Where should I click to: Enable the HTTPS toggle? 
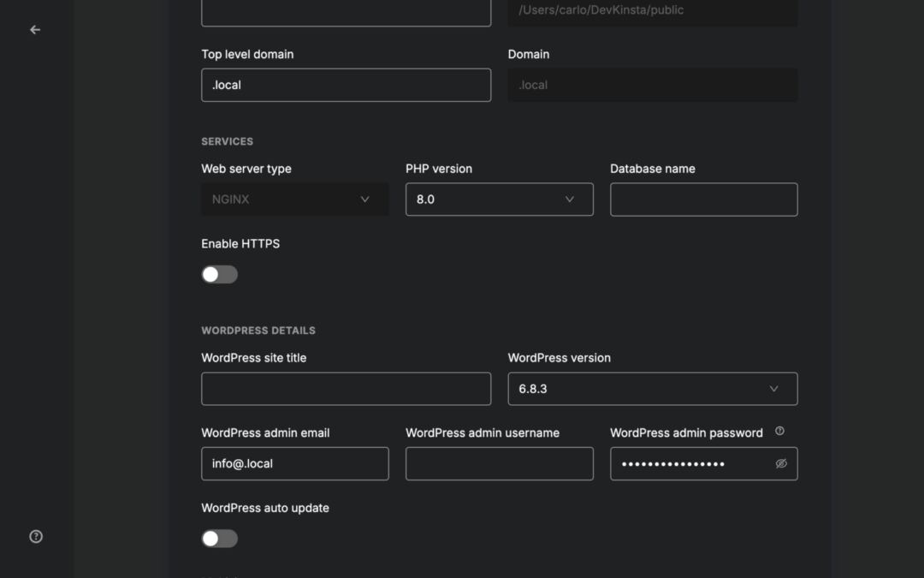pos(220,274)
